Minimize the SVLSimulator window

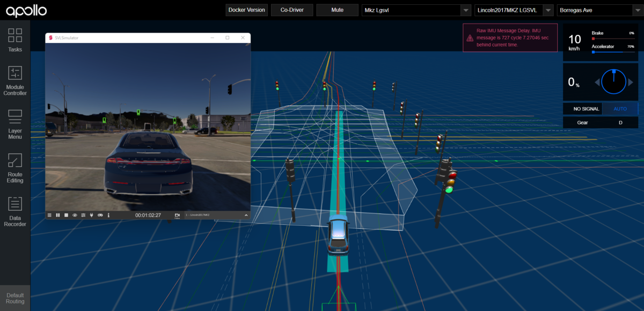point(212,38)
